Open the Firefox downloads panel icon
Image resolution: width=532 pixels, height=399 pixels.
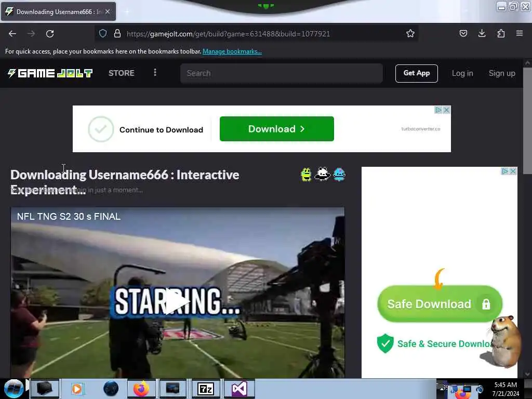(482, 33)
